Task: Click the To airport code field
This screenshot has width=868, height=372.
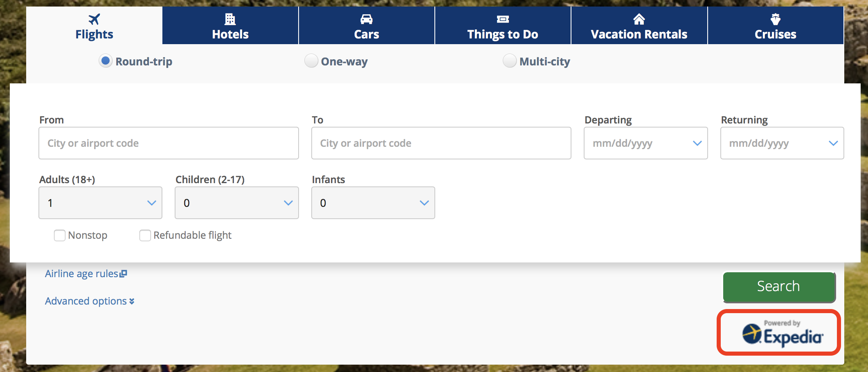Action: (x=441, y=143)
